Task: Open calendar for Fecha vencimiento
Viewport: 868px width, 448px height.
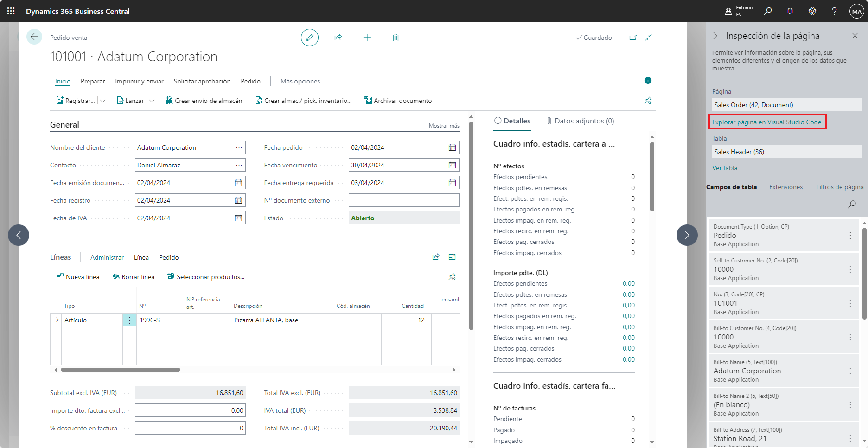Action: pos(452,165)
